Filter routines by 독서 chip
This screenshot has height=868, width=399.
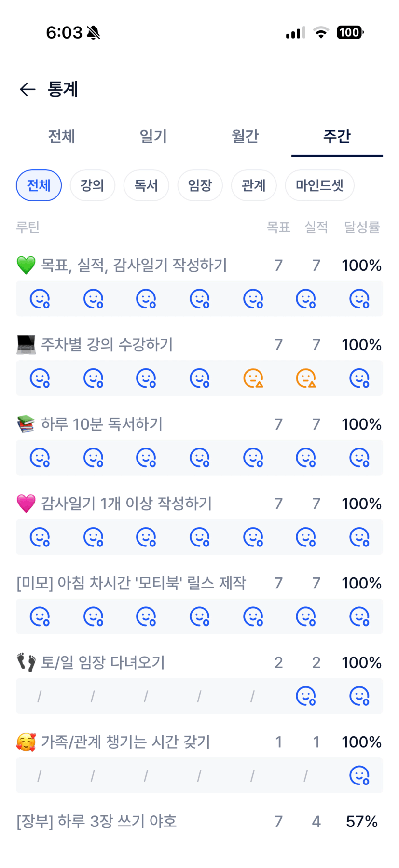146,185
